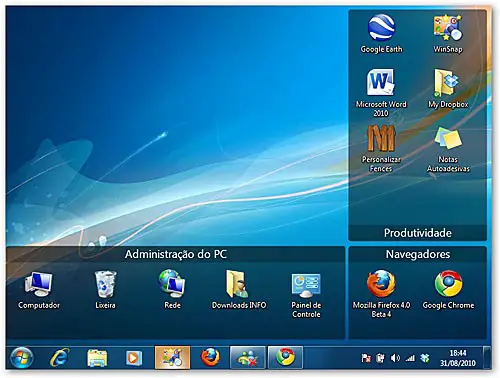Open Windows Media Player from taskbar

point(134,358)
